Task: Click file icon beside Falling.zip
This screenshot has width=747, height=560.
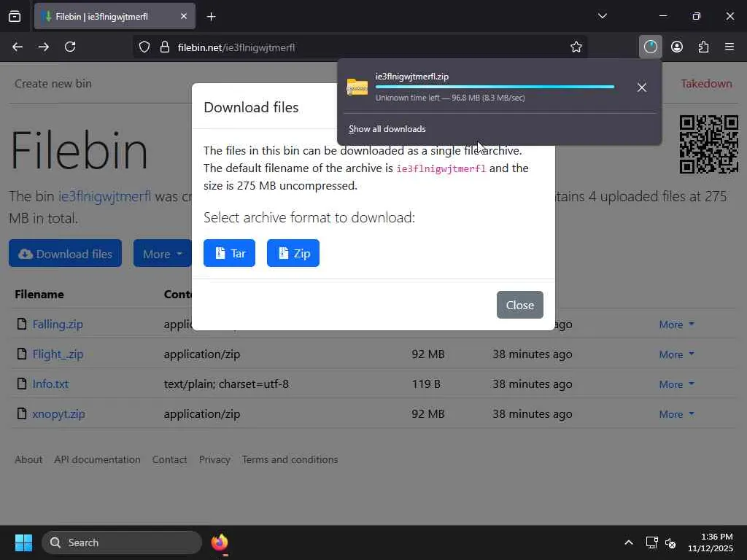Action: (x=21, y=324)
